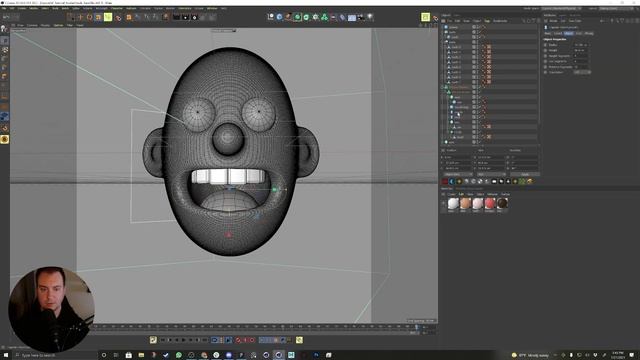Image resolution: width=640 pixels, height=360 pixels.
Task: Switch to Points mode in the left palette
Action: (x=4, y=58)
